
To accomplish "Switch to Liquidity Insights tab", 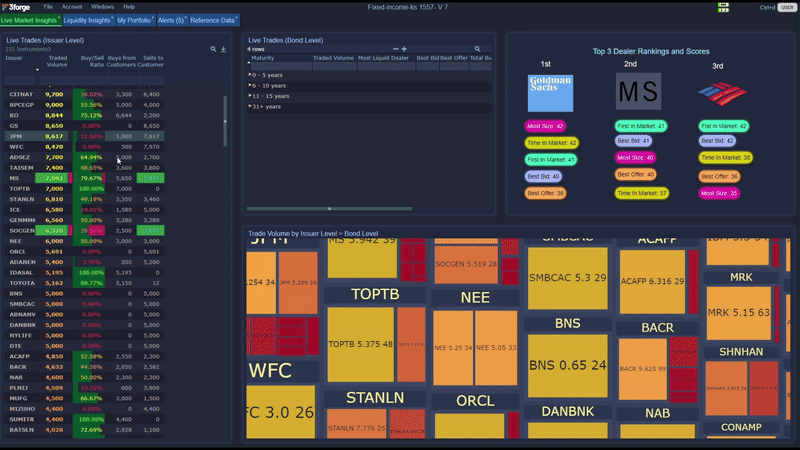I will click(88, 20).
